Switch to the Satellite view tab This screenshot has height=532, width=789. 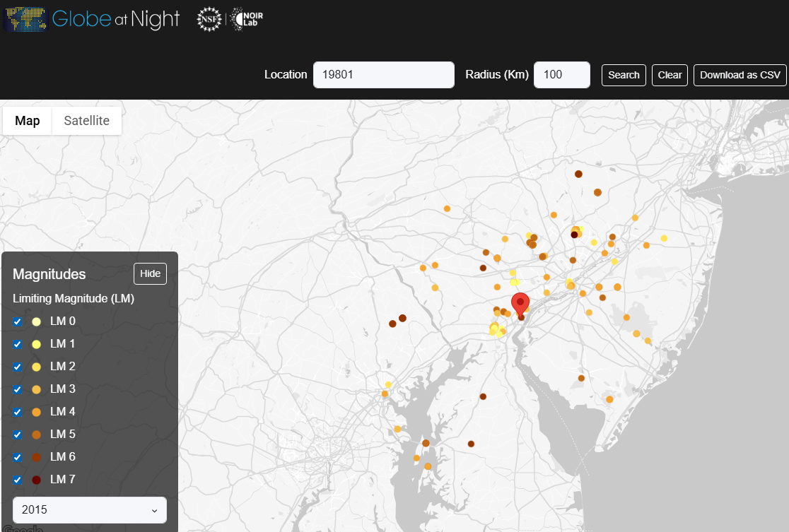click(x=86, y=121)
